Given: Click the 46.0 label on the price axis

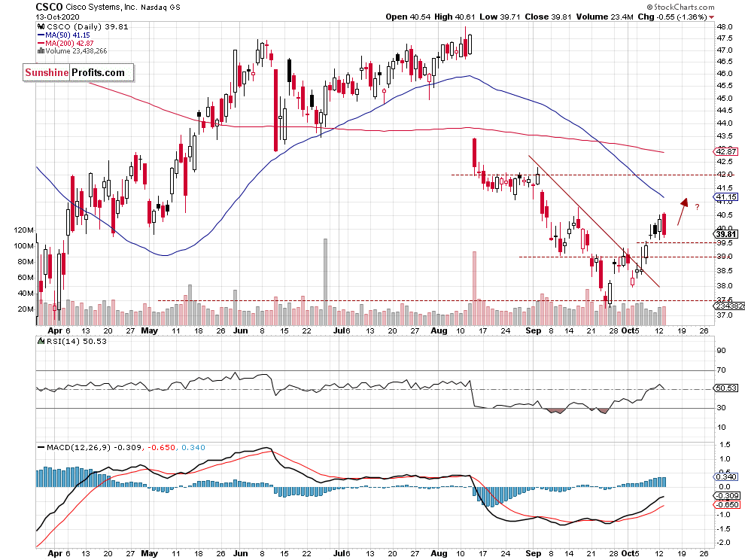Looking at the screenshot, I should click(x=725, y=74).
